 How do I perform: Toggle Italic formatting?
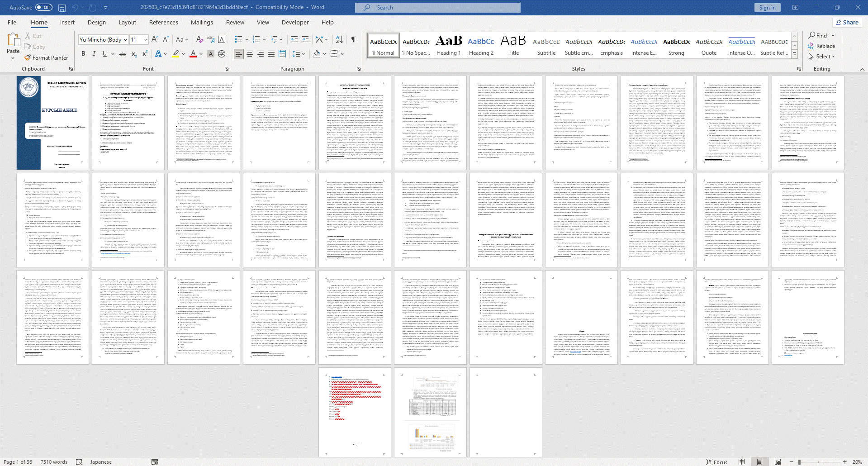(x=94, y=54)
